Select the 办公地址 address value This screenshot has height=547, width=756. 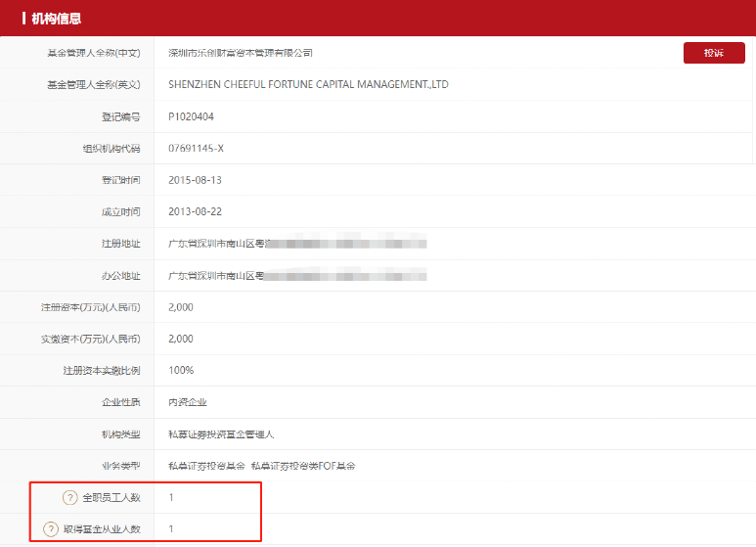click(297, 276)
